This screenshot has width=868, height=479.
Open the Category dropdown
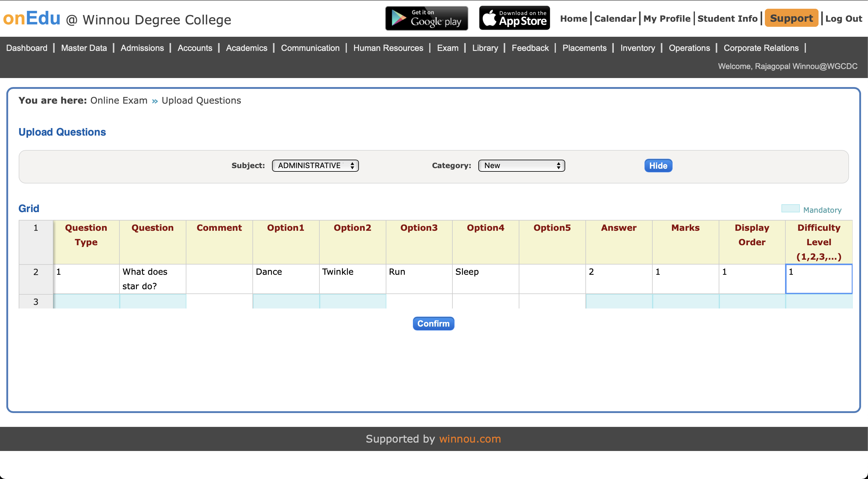pos(521,166)
